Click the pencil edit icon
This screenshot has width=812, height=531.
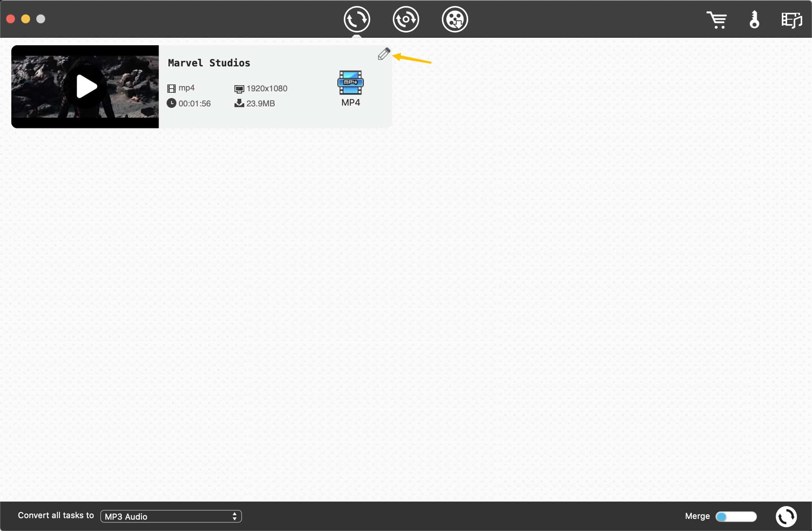pos(384,54)
